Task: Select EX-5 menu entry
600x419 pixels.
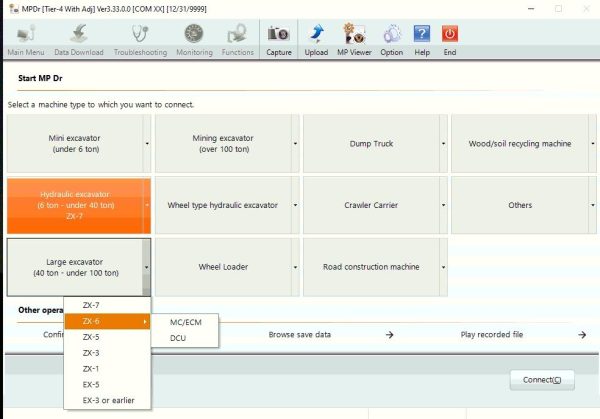Action: point(107,385)
